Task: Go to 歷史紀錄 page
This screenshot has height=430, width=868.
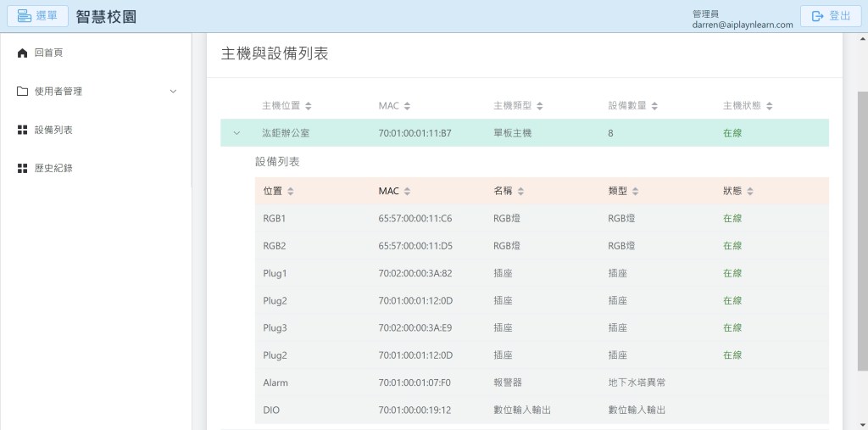Action: click(53, 169)
